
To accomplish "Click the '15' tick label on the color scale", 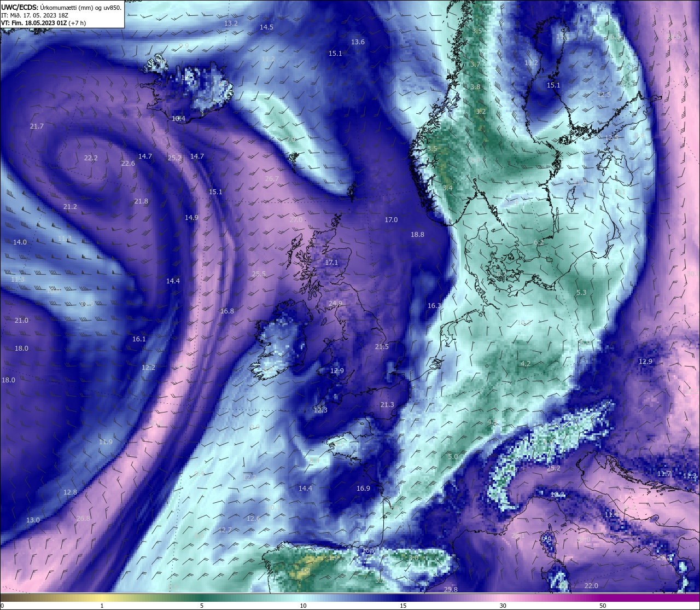I will 402,606.
